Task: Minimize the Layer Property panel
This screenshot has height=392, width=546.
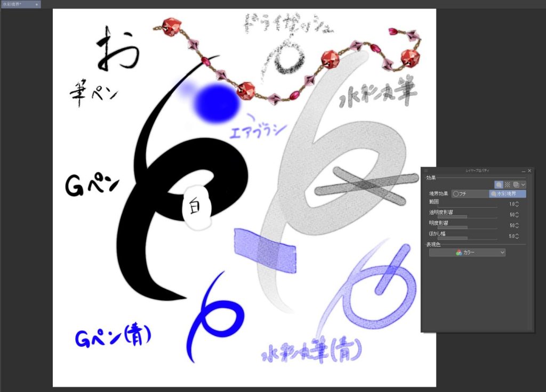Action: click(523, 170)
